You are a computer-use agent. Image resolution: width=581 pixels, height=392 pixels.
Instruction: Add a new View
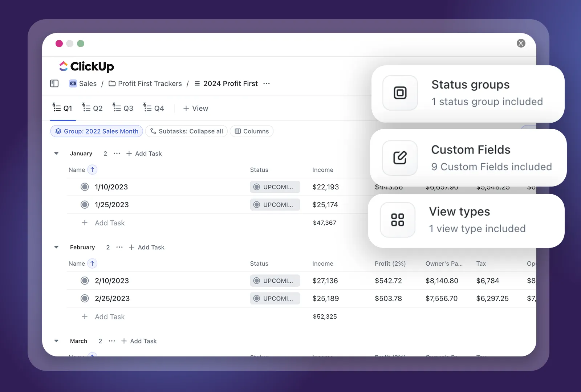[x=196, y=108]
